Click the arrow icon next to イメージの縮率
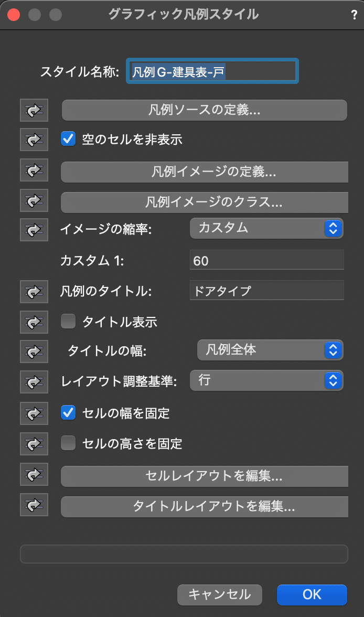 click(34, 230)
